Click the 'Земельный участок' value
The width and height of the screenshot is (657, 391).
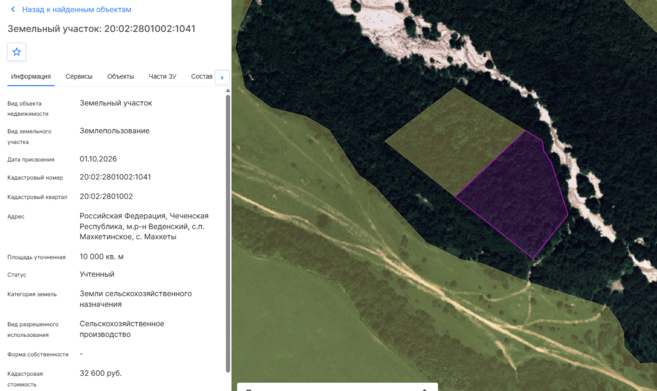116,103
